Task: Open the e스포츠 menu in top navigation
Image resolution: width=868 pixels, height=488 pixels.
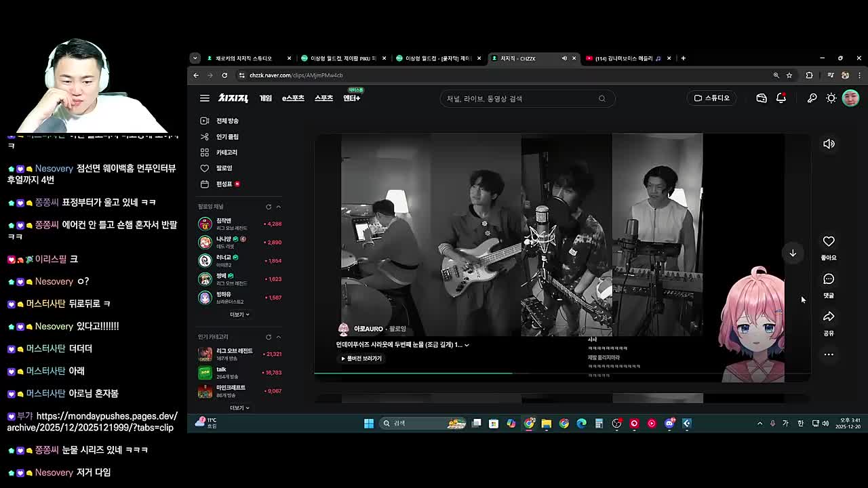Action: pos(293,98)
